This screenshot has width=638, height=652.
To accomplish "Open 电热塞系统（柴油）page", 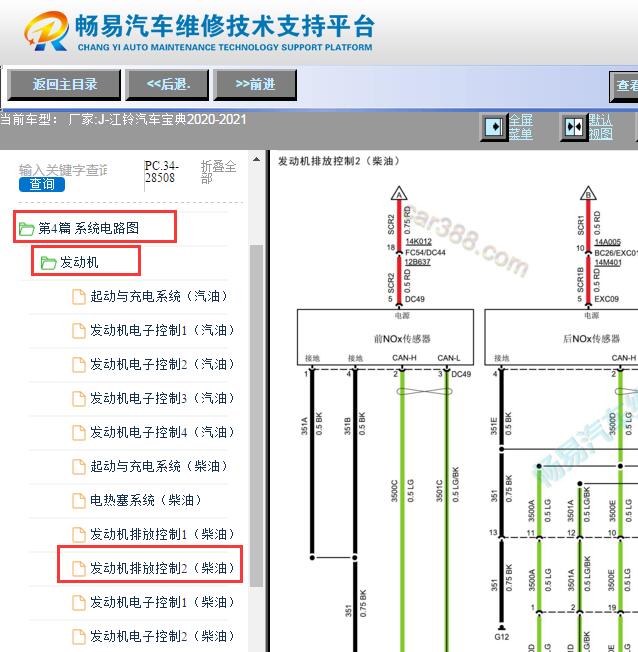I will point(146,500).
